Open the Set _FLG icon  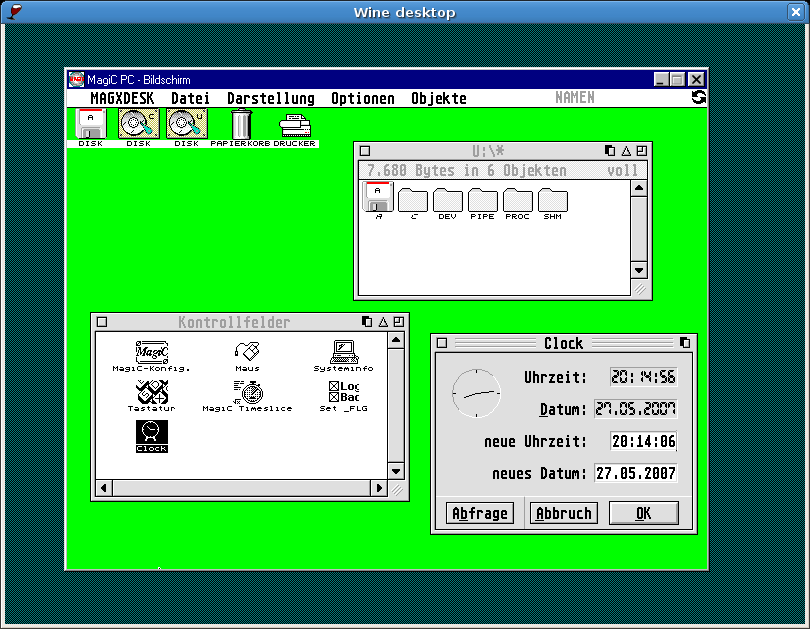pyautogui.click(x=344, y=396)
